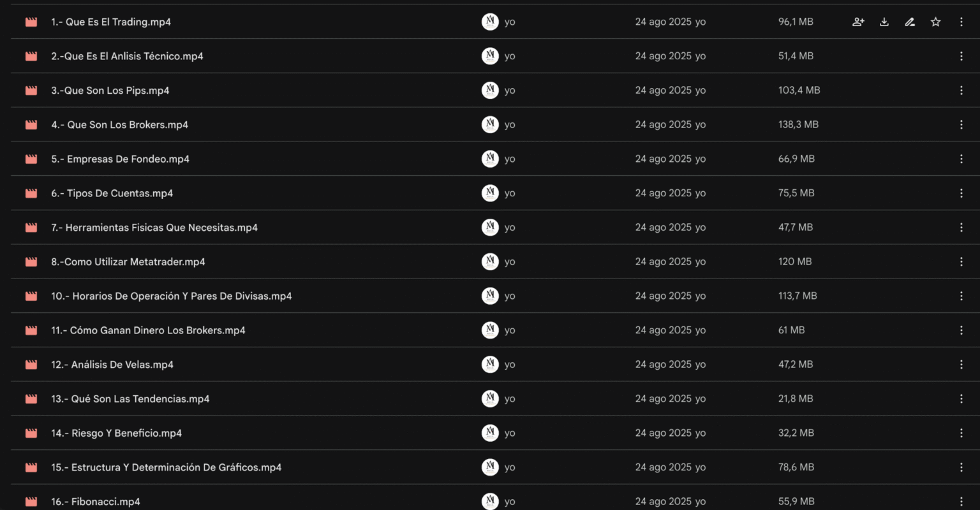Star the Que Es El Trading video
980x510 pixels.
(x=935, y=22)
